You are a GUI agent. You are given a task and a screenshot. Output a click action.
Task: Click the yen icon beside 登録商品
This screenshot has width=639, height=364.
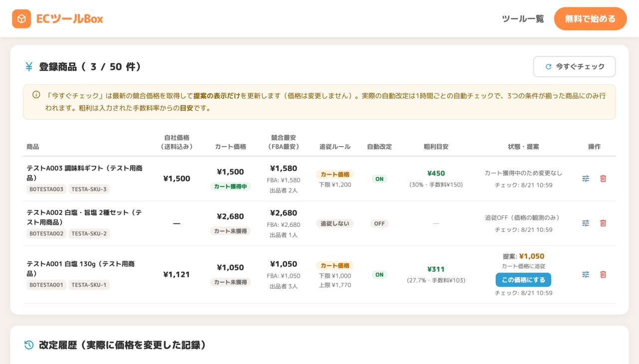[29, 67]
